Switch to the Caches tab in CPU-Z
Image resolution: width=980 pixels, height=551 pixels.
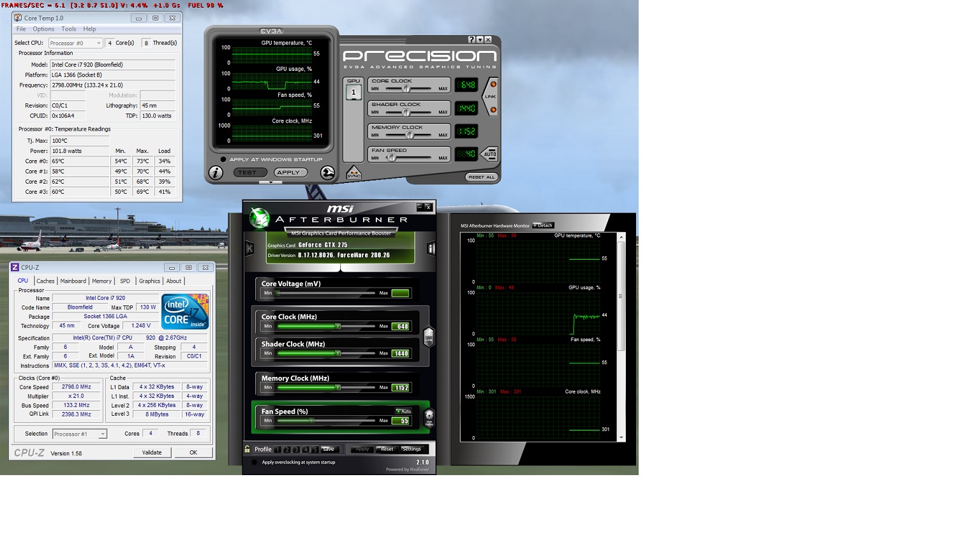[x=45, y=281]
